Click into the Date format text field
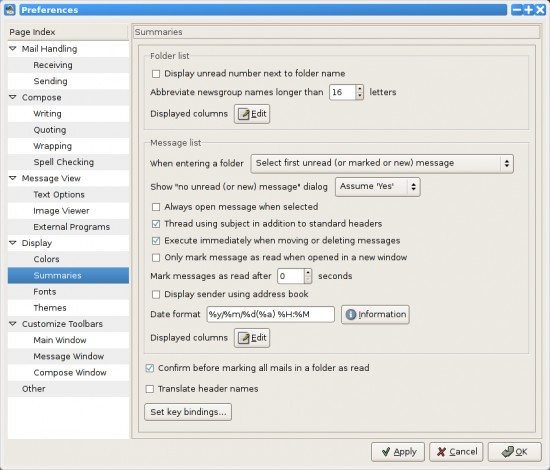Screen dimensions: 550x470 tap(270, 314)
